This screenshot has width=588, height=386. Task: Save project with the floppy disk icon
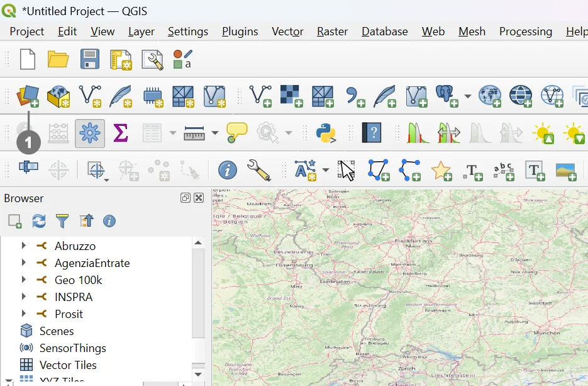pyautogui.click(x=90, y=59)
